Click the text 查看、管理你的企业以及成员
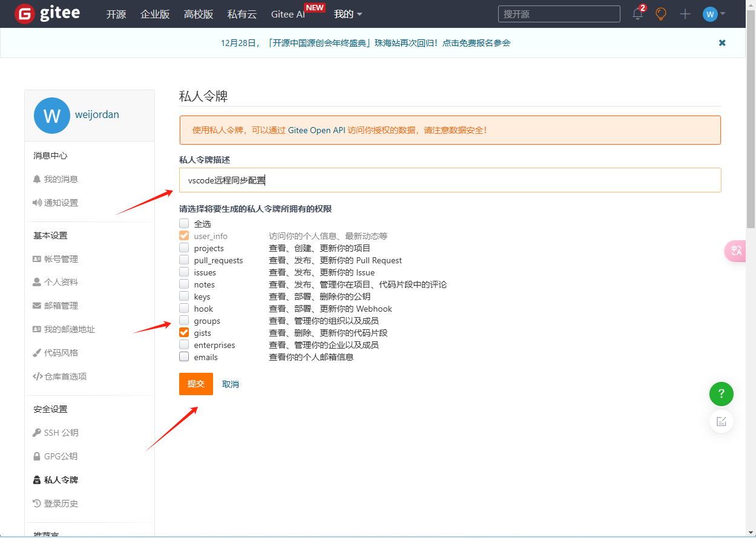This screenshot has width=756, height=538. (324, 345)
